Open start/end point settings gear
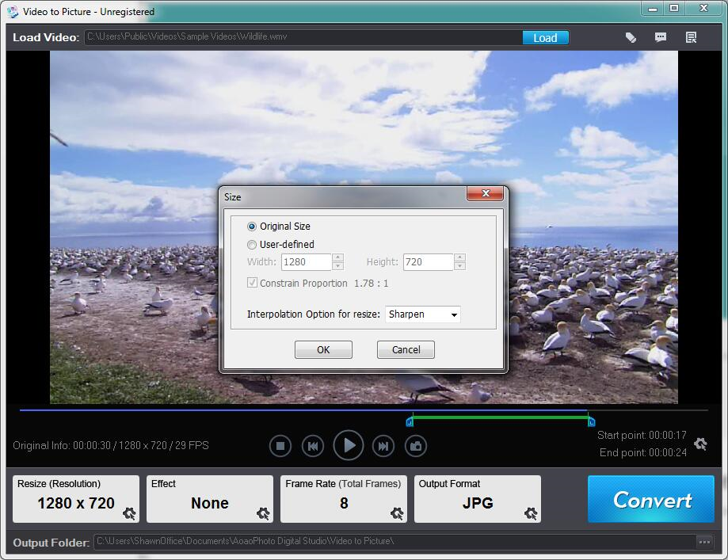 tap(700, 444)
